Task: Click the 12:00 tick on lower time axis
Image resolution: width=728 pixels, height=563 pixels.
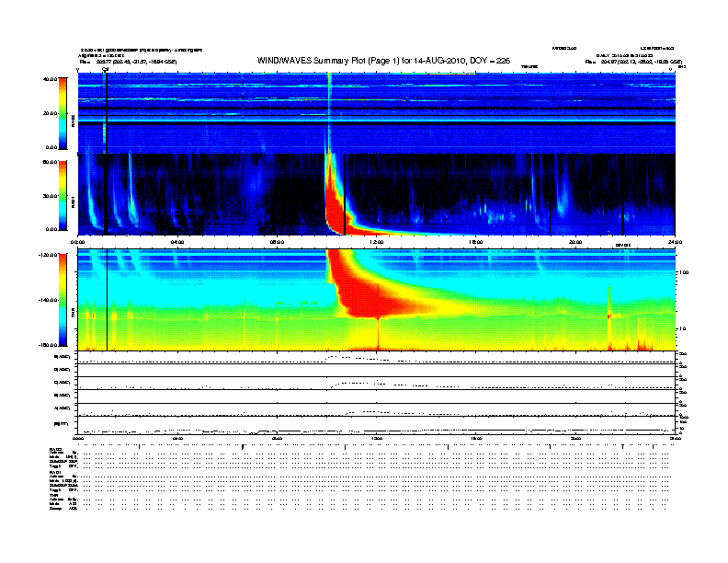Action: click(x=377, y=439)
